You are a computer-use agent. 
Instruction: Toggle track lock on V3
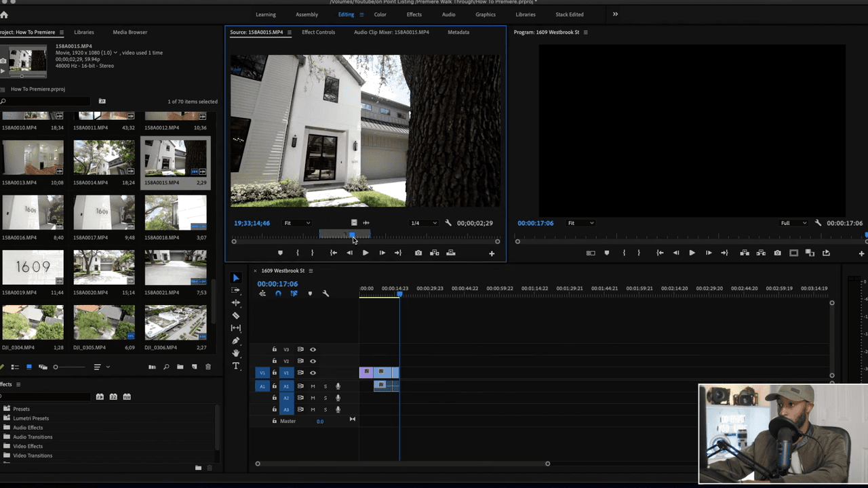coord(274,350)
